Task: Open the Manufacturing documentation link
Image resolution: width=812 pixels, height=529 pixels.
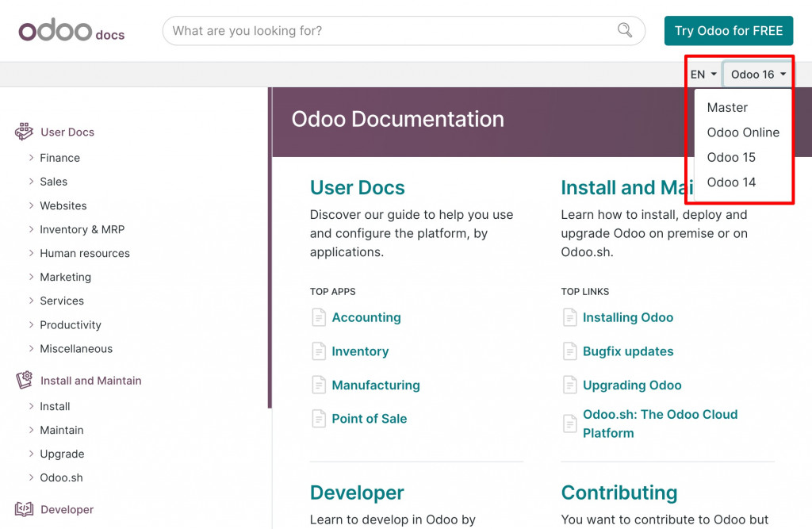Action: tap(376, 385)
